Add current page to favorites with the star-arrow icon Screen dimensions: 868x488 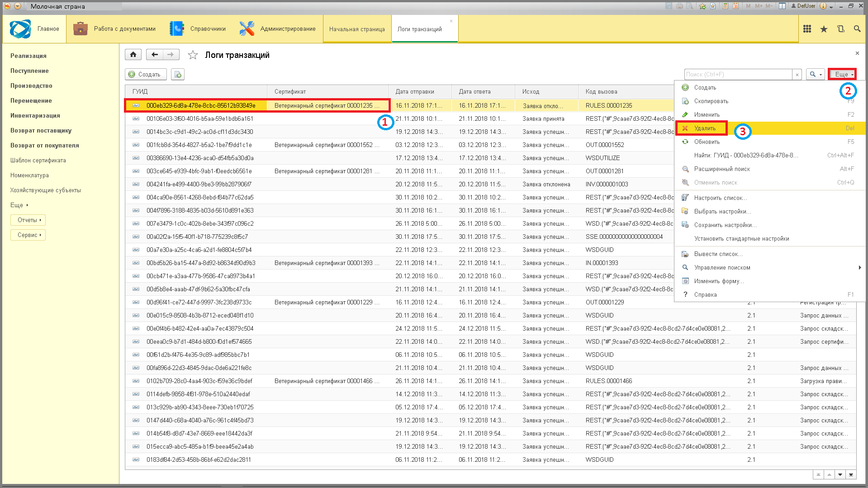(702, 6)
